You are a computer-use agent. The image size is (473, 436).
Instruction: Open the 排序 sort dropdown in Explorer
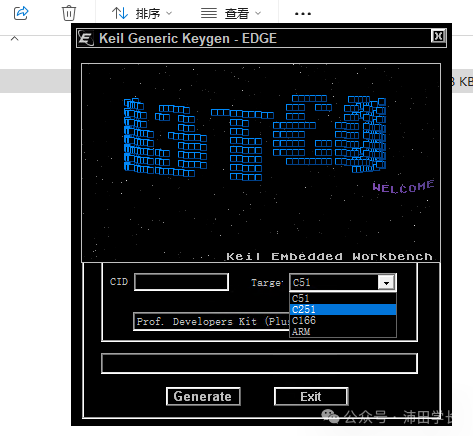142,14
